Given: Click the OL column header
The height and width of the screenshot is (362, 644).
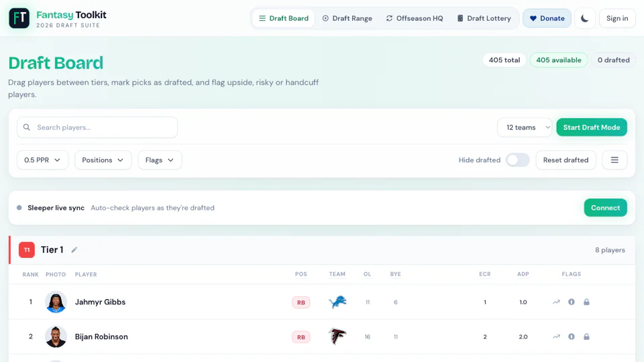Looking at the screenshot, I should (x=367, y=274).
